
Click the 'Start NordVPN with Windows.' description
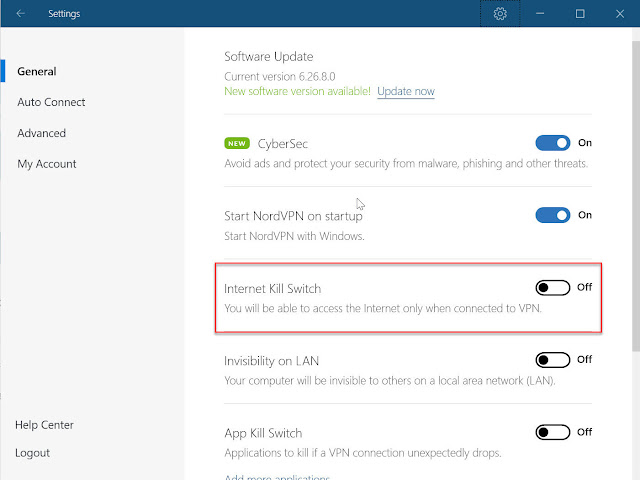294,236
